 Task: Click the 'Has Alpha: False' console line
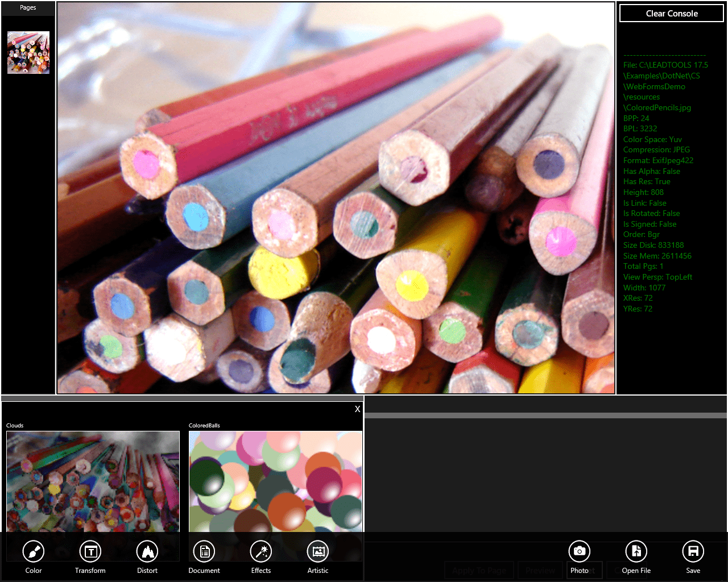(652, 171)
